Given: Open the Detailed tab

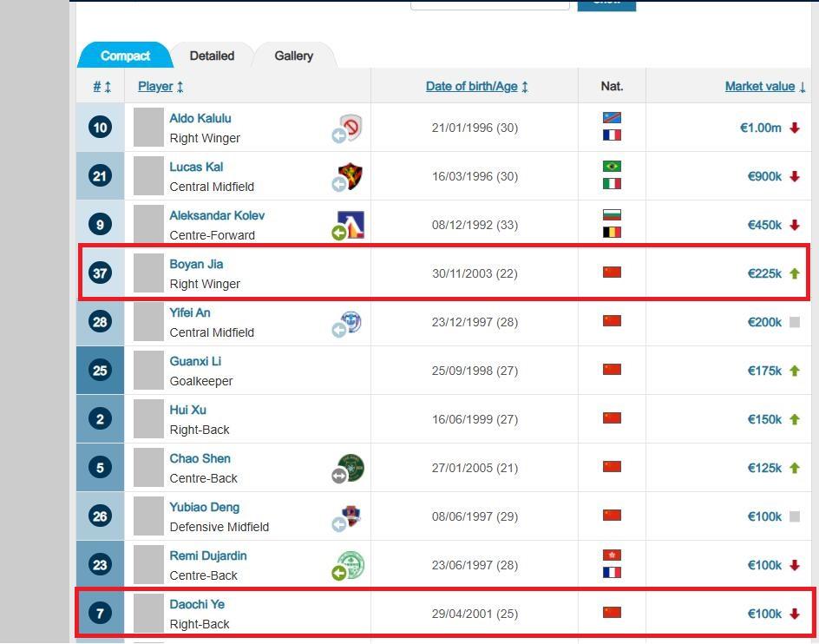Looking at the screenshot, I should click(x=212, y=56).
